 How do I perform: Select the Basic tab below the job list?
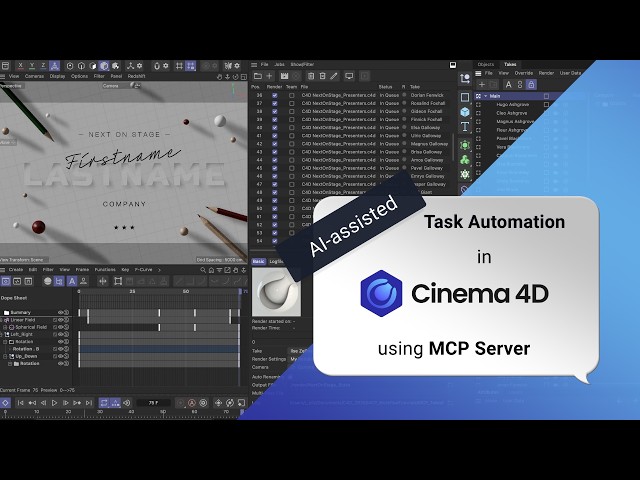tap(258, 262)
